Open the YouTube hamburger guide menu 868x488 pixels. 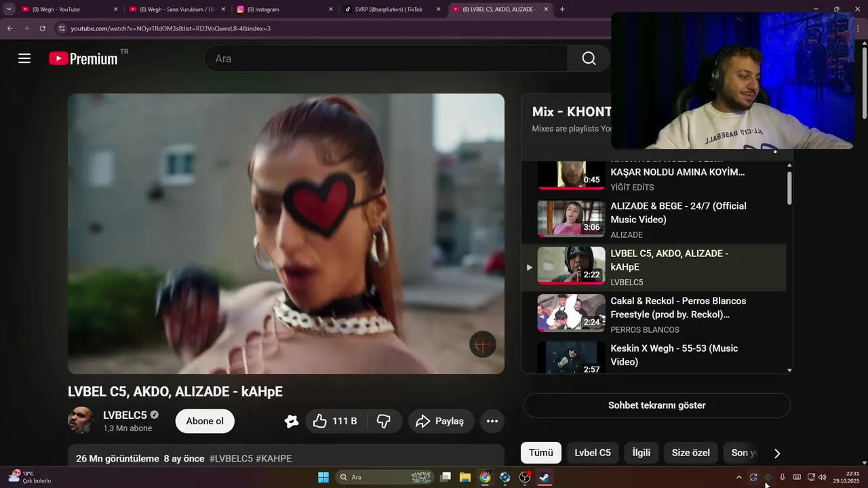(x=24, y=58)
